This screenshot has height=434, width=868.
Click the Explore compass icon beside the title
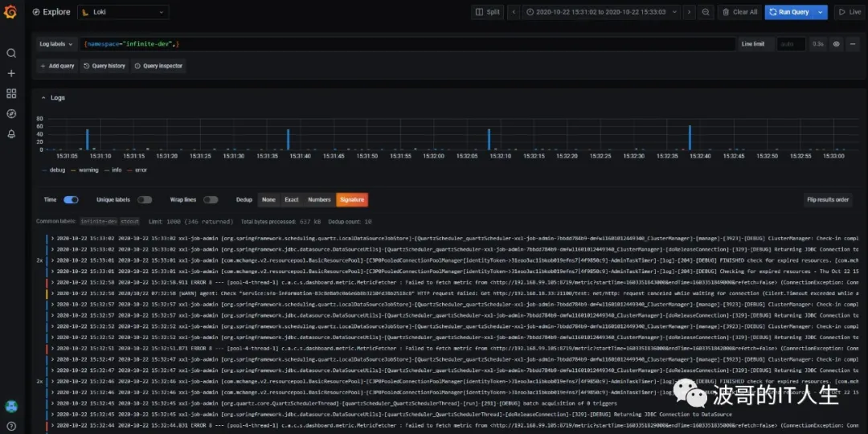click(x=36, y=11)
